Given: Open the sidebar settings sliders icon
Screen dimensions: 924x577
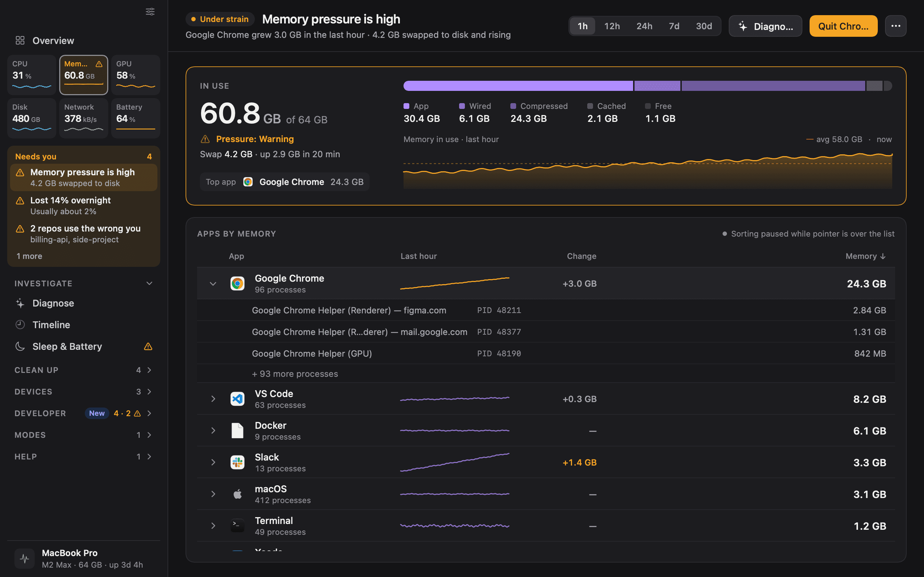Looking at the screenshot, I should tap(150, 12).
